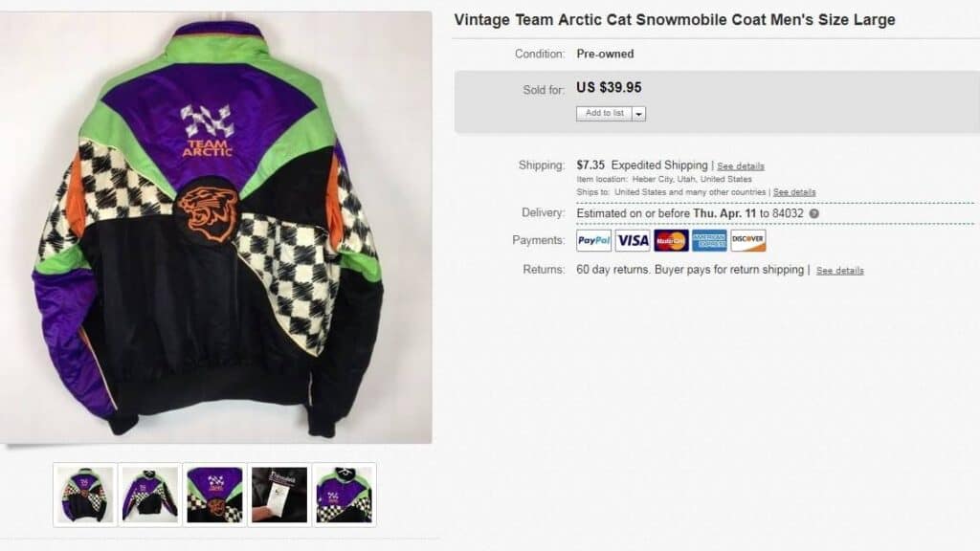Click the US $39.95 sold price
The width and height of the screenshot is (980, 551).
tap(609, 87)
